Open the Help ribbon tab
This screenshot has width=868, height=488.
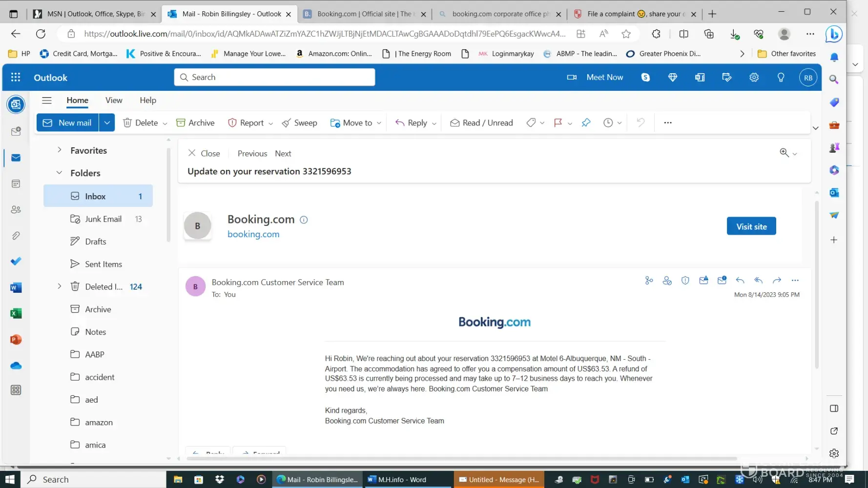pos(148,101)
